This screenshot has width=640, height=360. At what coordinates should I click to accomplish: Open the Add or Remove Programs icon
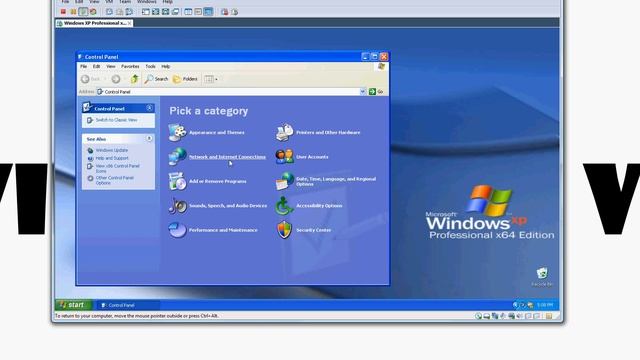(177, 181)
